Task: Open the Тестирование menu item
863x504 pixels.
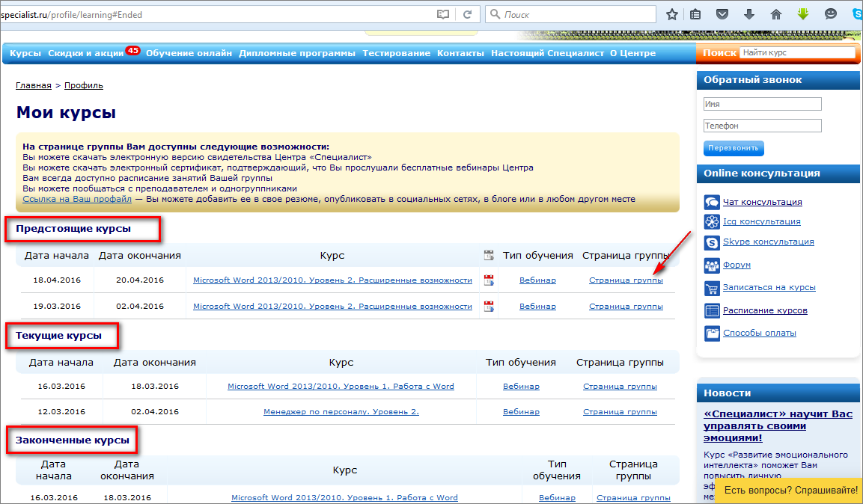Action: 396,53
